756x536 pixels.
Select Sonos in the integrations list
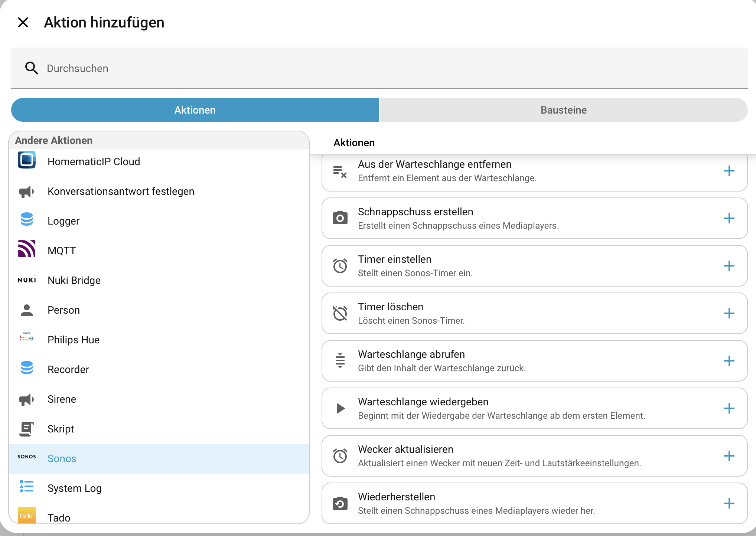62,458
